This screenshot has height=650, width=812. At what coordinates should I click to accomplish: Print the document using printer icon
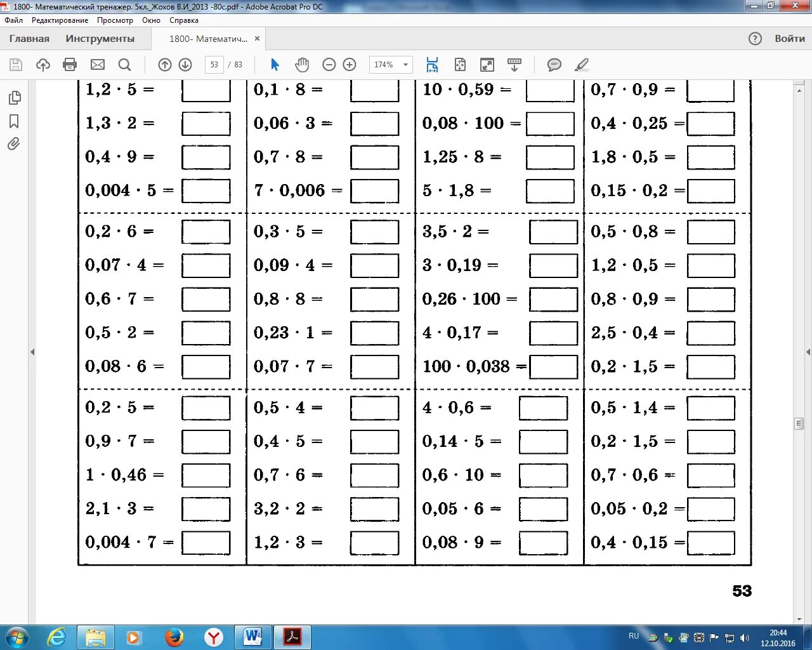point(70,65)
